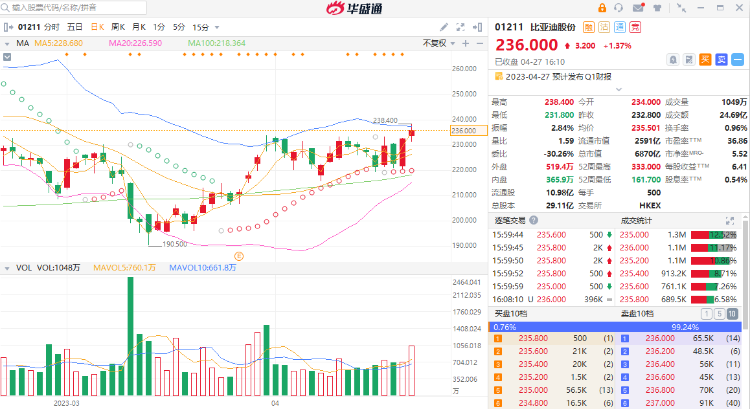750x409 pixels.
Task: Click the MA20:226.590 indicator label
Action: 135,43
